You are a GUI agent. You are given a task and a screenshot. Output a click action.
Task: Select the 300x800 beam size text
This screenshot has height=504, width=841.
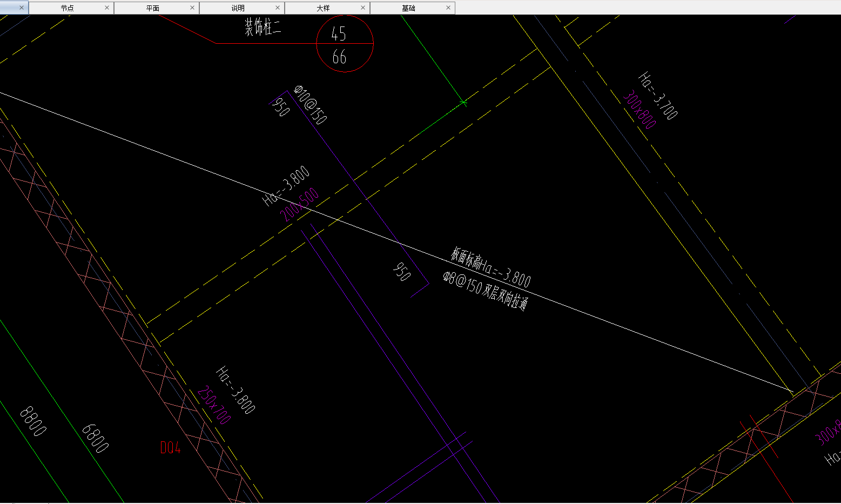tap(640, 110)
